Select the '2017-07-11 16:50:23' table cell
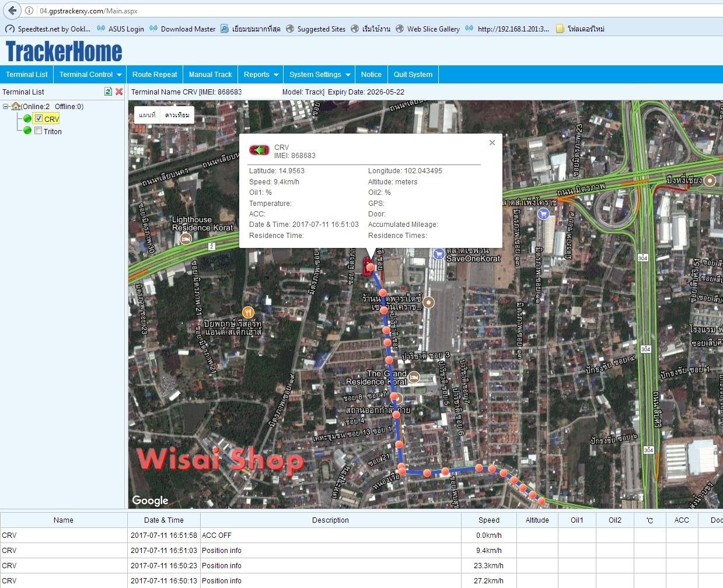Viewport: 723px width, 588px height. 164,566
